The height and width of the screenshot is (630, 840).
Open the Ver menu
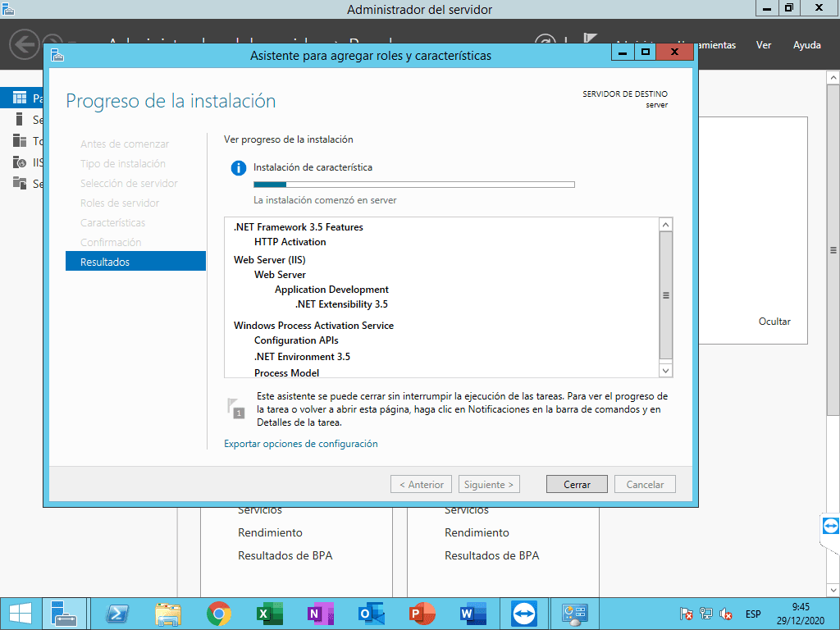coord(764,45)
